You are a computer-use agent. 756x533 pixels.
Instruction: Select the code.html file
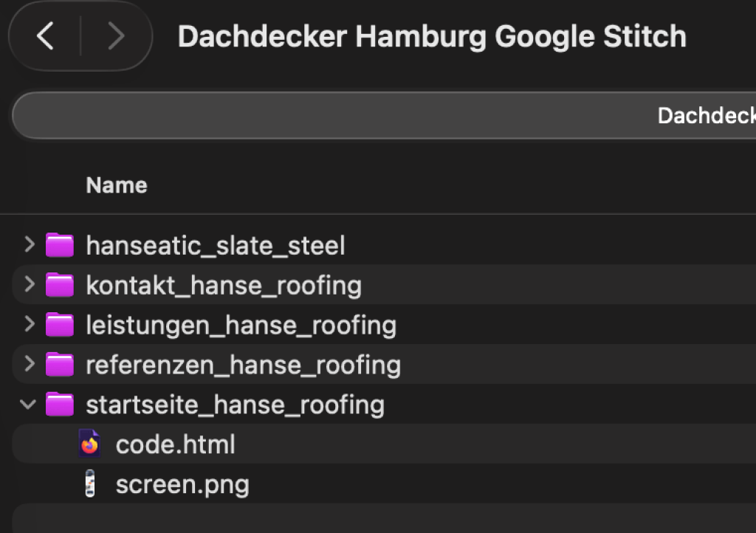click(x=175, y=444)
